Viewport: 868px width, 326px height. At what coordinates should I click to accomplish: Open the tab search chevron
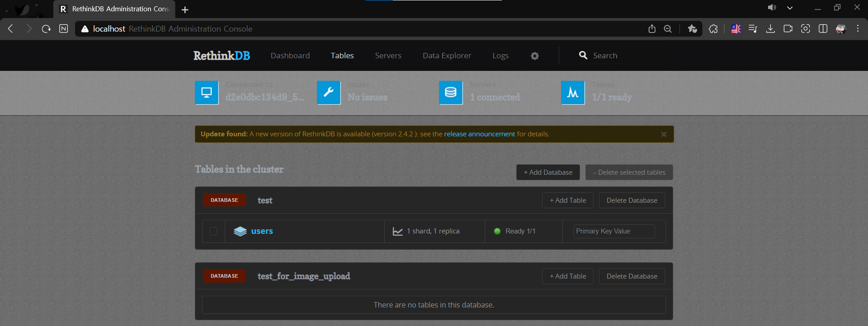(790, 8)
